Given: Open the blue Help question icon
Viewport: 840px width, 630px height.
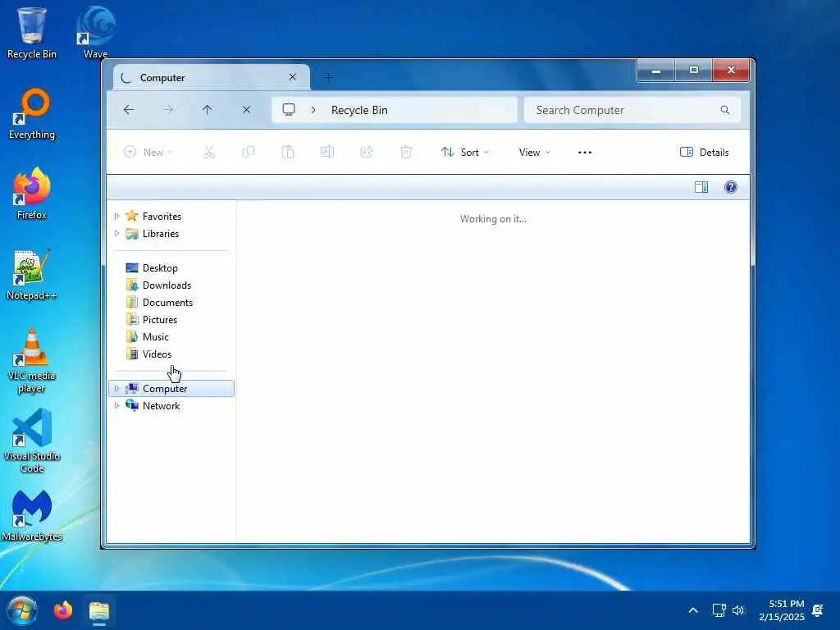Looking at the screenshot, I should pos(731,187).
